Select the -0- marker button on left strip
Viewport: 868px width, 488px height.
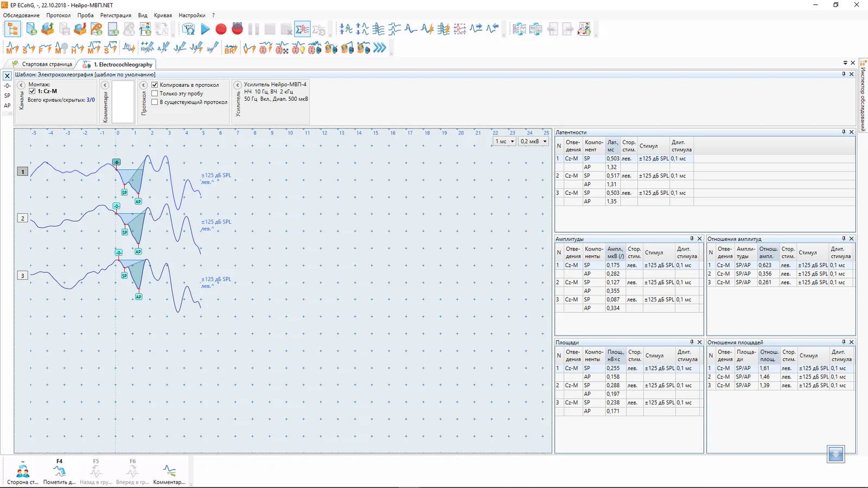[7, 86]
